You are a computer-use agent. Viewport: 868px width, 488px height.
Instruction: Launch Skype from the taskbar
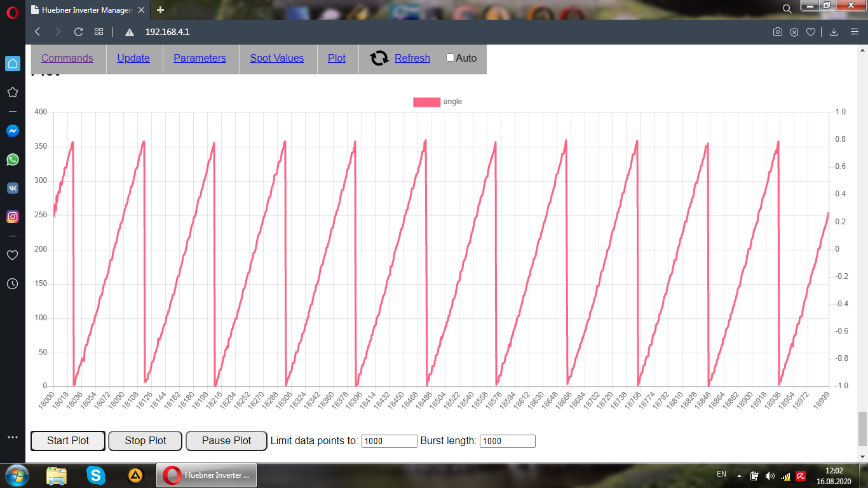pos(96,475)
